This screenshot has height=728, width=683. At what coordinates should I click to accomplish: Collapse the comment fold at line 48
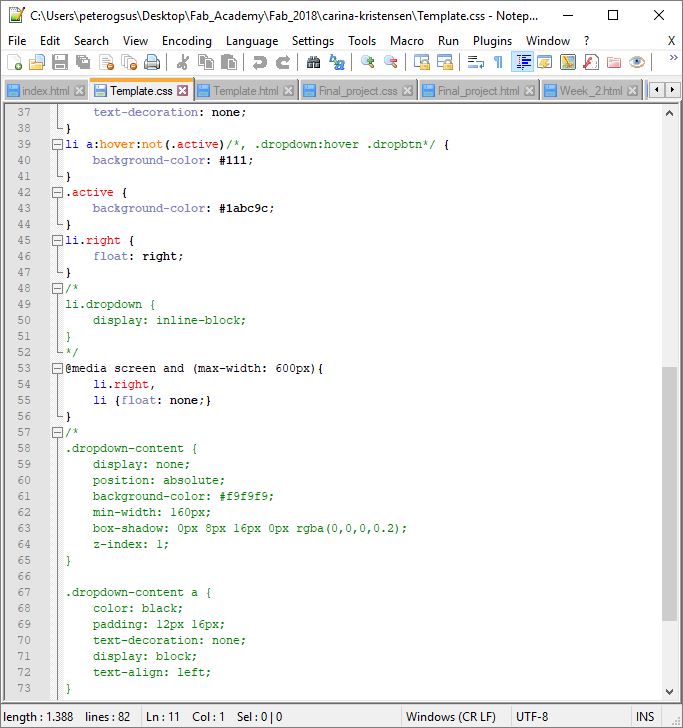pos(57,288)
